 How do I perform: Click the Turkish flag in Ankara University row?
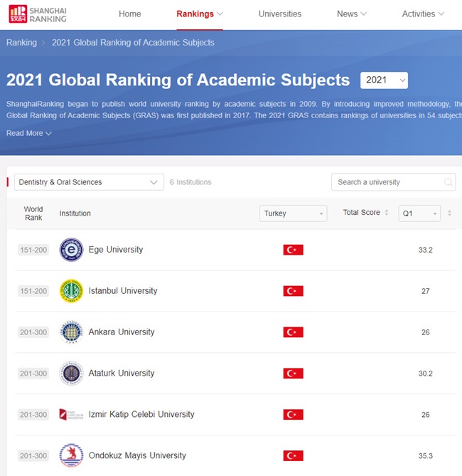point(293,332)
